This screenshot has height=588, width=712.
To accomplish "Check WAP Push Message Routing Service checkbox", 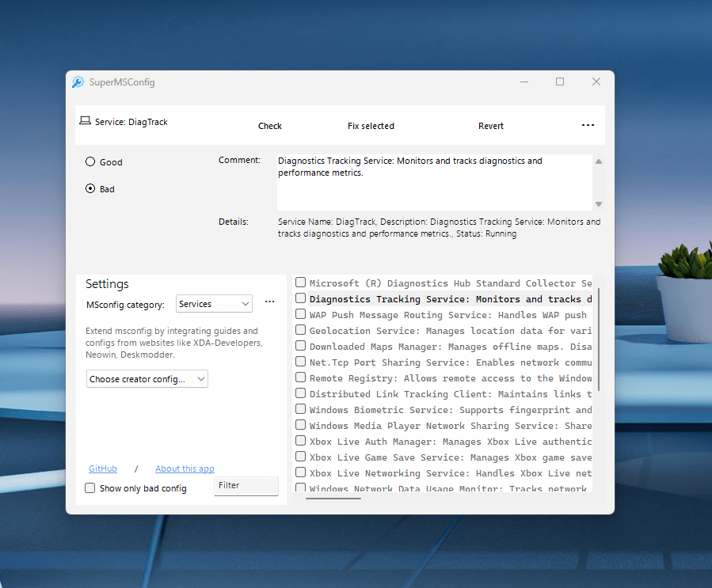I will (x=300, y=314).
